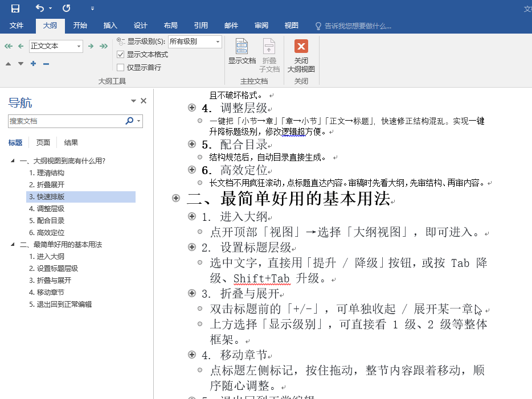Switch to the 视图 ribbon tab
The image size is (532, 399).
pyautogui.click(x=291, y=25)
